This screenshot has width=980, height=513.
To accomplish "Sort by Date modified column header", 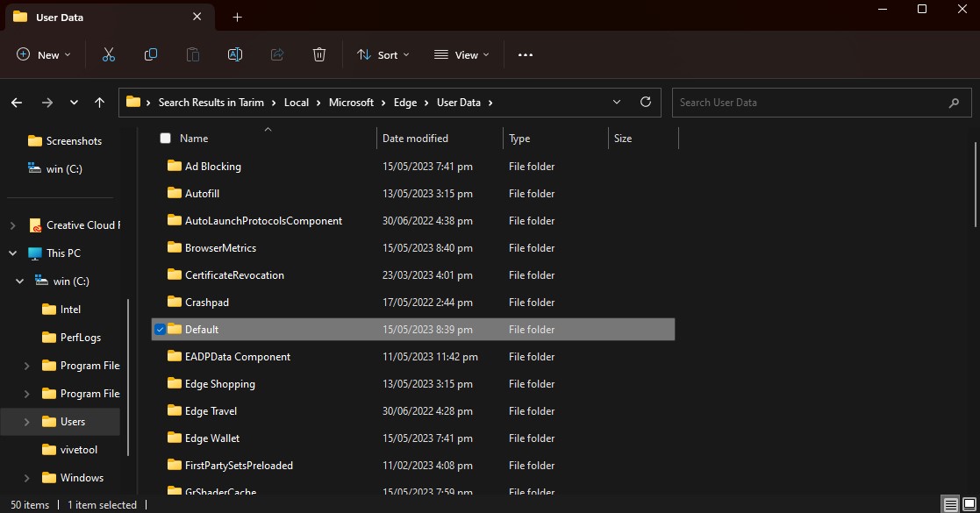I will [415, 139].
